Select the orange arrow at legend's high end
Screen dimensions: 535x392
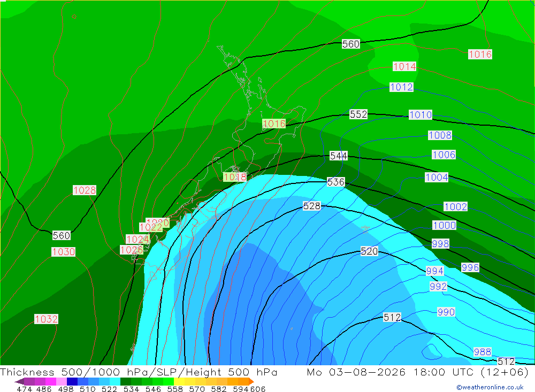251,381
